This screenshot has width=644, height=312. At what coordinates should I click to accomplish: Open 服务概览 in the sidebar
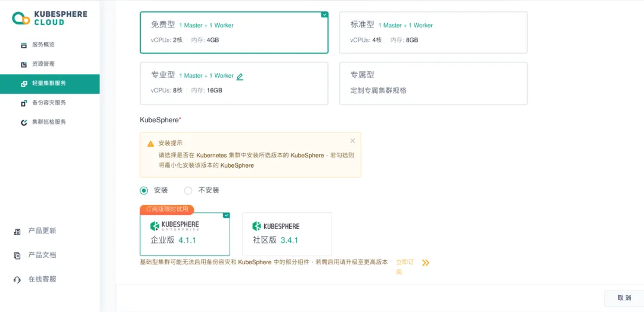49,45
